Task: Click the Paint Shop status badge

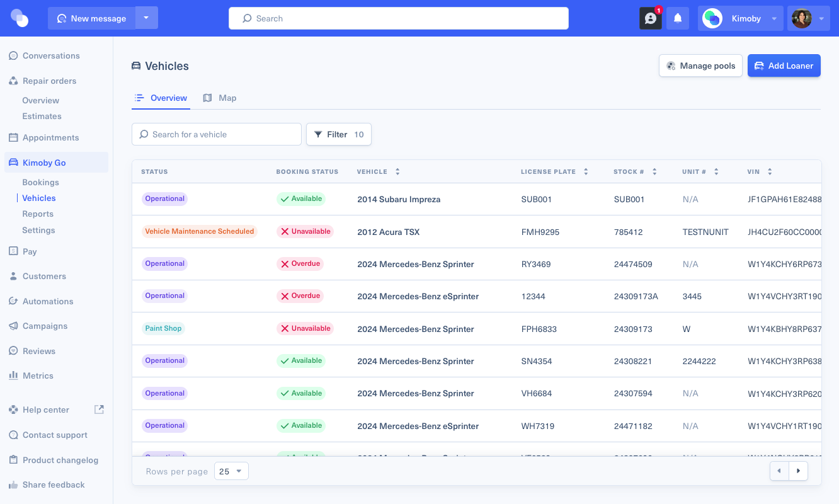Action: click(163, 329)
